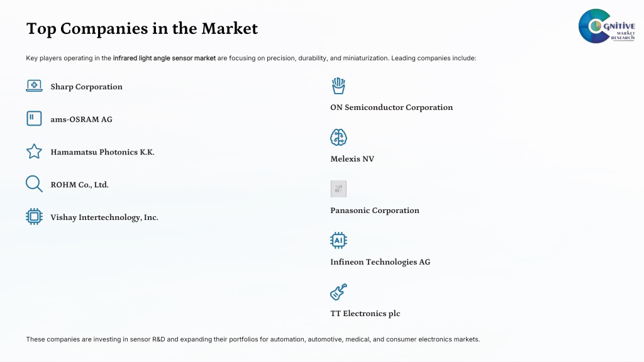
Task: Click the brain icon above Melexis NV
Action: [x=338, y=138]
